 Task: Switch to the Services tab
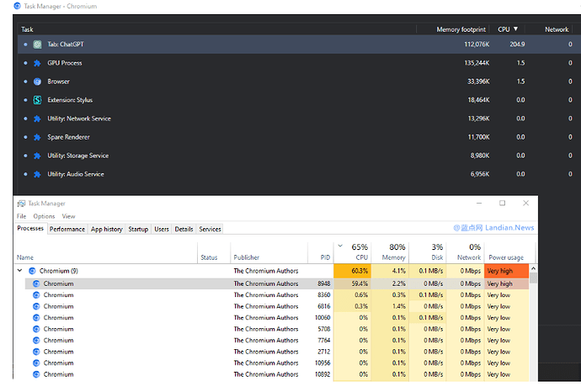(211, 229)
